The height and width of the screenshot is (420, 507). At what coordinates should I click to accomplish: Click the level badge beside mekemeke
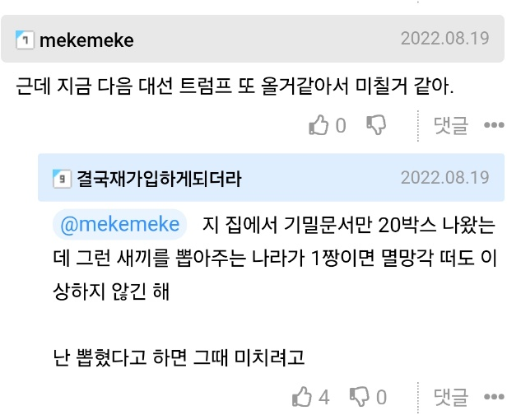click(x=26, y=40)
